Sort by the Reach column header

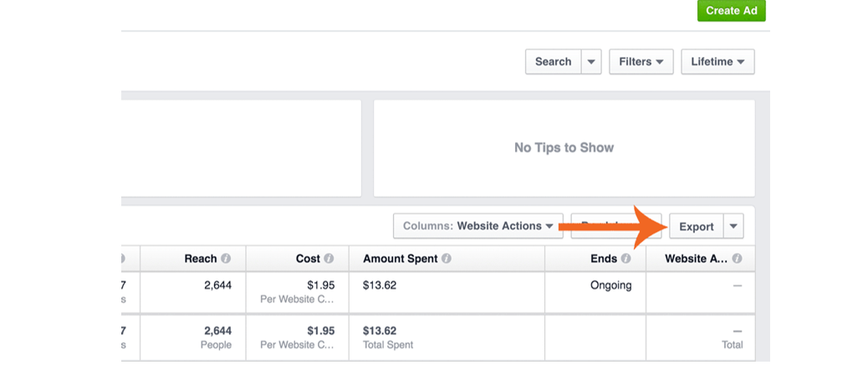(x=200, y=259)
